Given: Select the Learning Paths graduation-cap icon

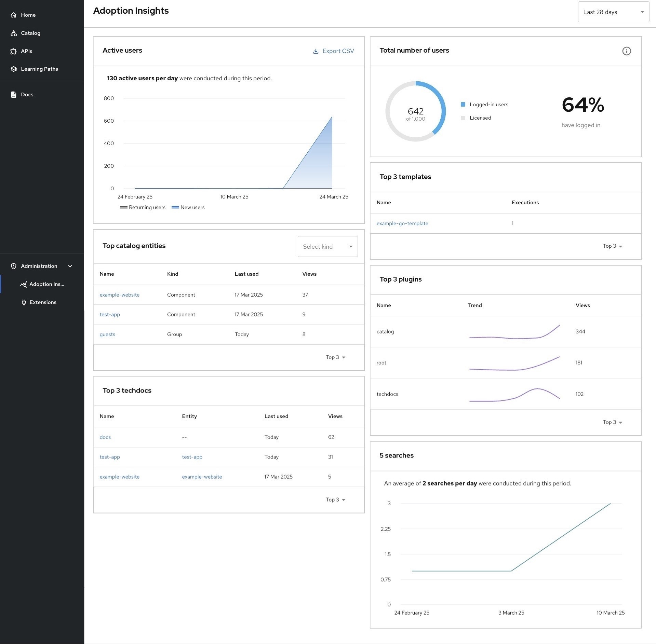Looking at the screenshot, I should pyautogui.click(x=14, y=69).
